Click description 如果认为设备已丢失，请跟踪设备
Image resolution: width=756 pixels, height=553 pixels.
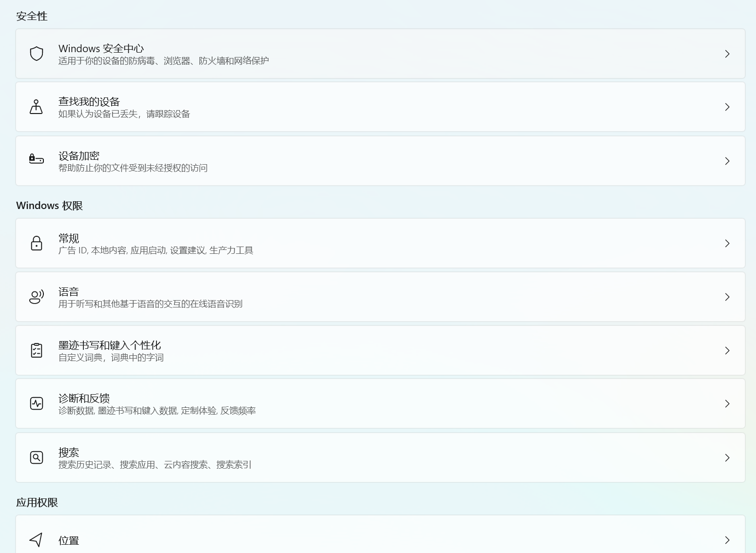(x=124, y=114)
